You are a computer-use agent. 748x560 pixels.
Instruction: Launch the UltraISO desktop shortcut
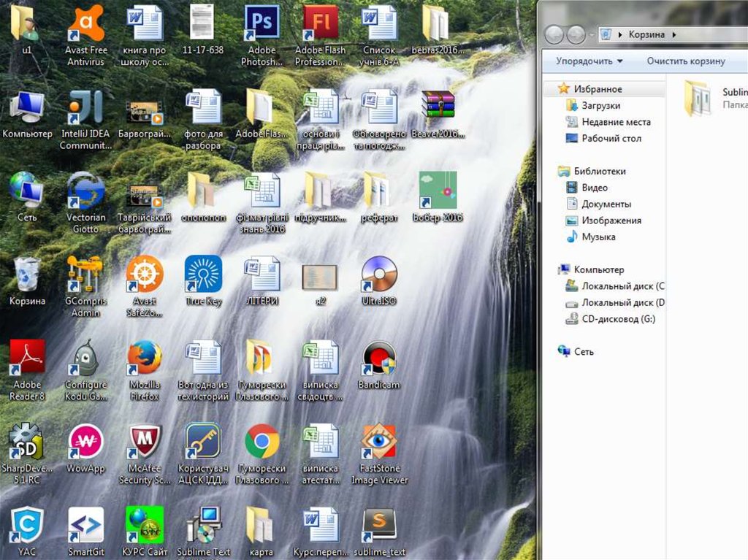379,275
